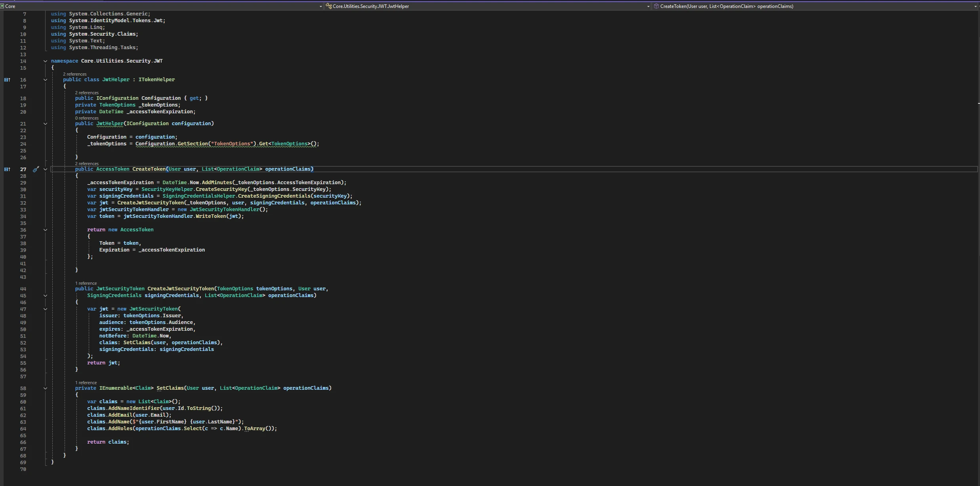The image size is (980, 486).
Task: Collapse the new JwtSecurityToken expression at line 47
Action: [x=45, y=309]
